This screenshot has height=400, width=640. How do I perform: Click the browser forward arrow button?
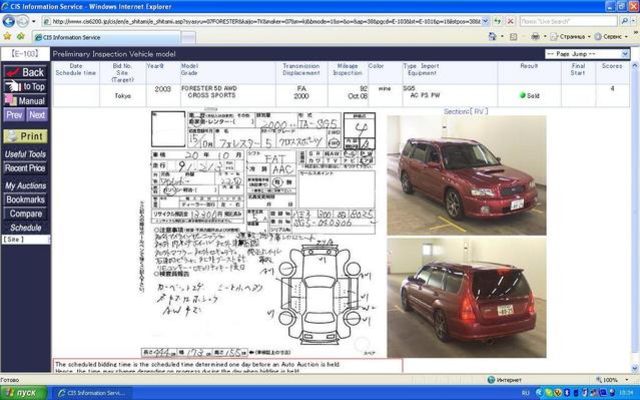point(22,21)
